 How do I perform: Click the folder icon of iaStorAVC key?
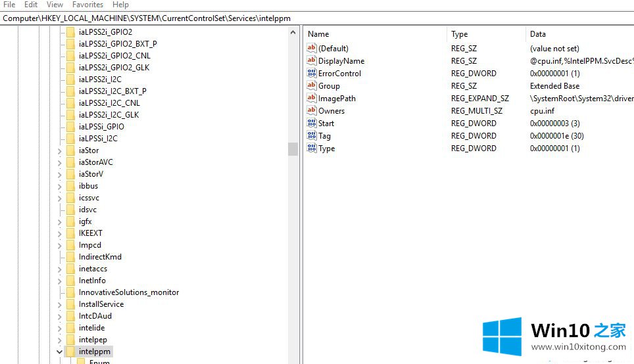pos(71,162)
